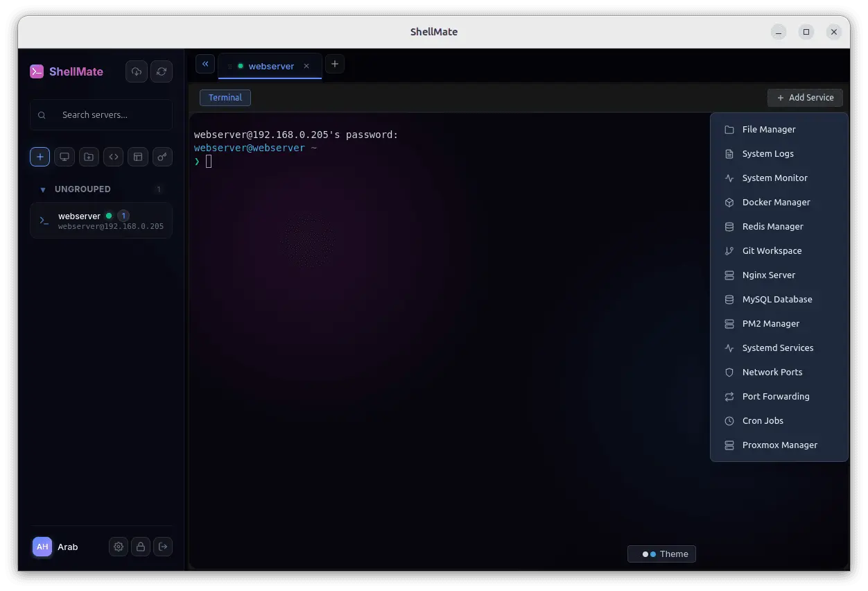Viewport: 868px width, 591px height.
Task: Select the webserver tab
Action: click(x=270, y=66)
